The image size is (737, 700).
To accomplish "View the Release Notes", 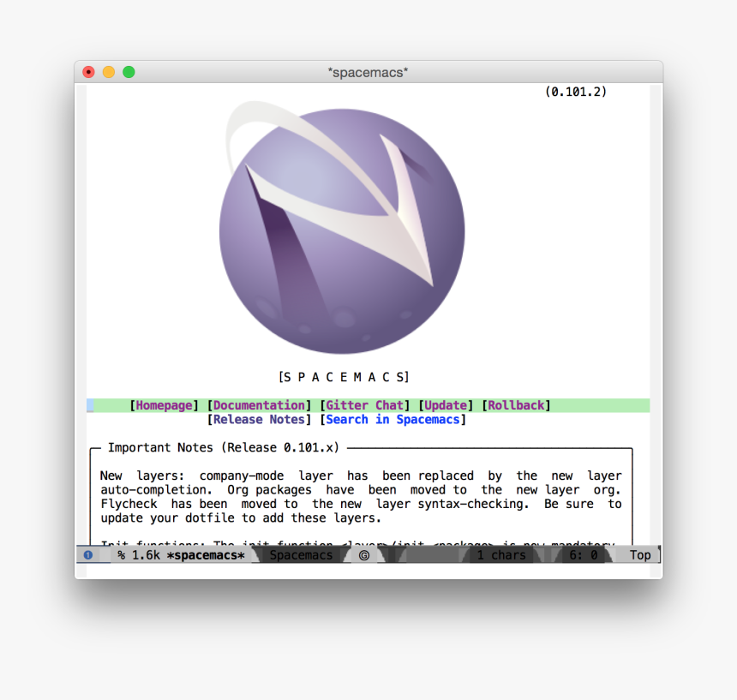I will [259, 419].
